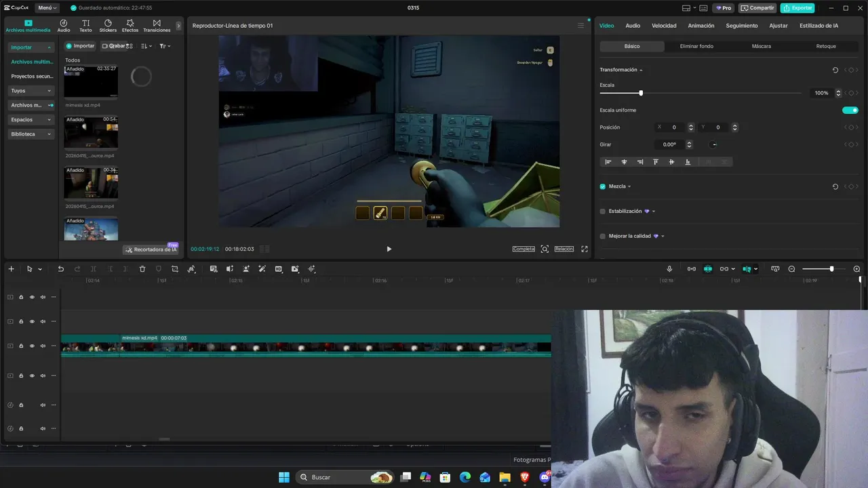
Task: Click the audio waveform icon in timeline toolbar
Action: (312, 269)
